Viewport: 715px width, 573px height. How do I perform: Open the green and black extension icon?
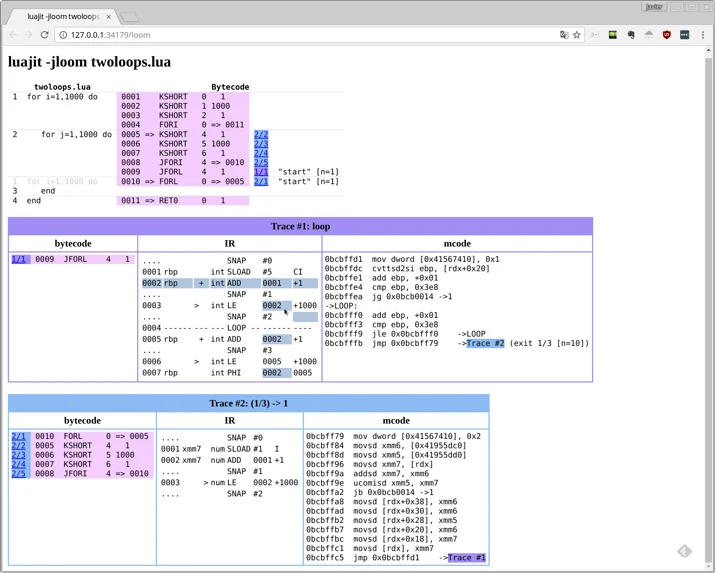[x=612, y=35]
